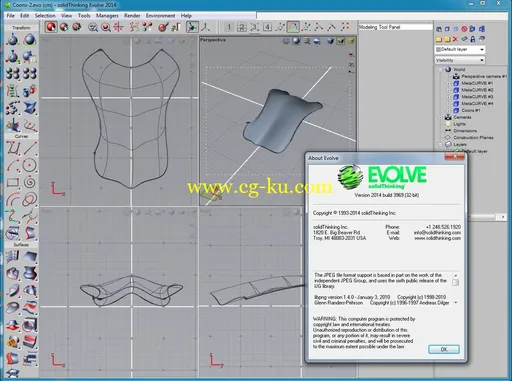Toggle the highlighted curve snap button in toolbar
The width and height of the screenshot is (512, 381).
click(x=293, y=27)
